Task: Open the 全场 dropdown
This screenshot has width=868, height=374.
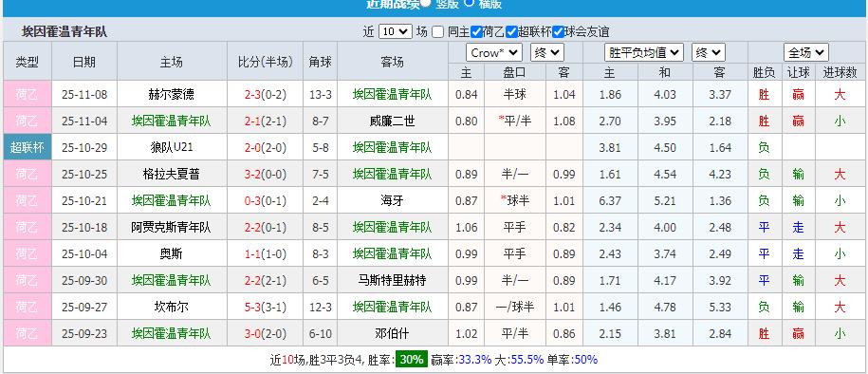Action: (806, 52)
